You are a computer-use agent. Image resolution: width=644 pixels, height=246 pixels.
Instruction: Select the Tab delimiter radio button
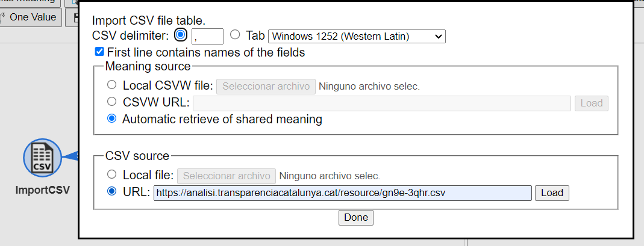coord(235,35)
